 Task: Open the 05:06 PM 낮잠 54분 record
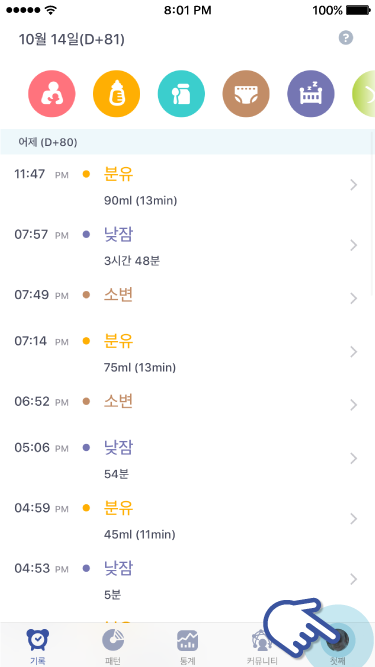188,459
